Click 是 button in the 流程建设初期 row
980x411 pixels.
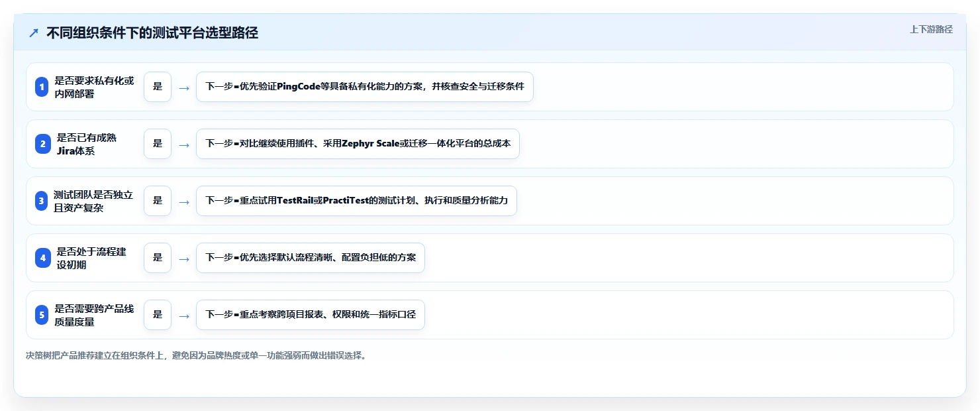[x=158, y=258]
